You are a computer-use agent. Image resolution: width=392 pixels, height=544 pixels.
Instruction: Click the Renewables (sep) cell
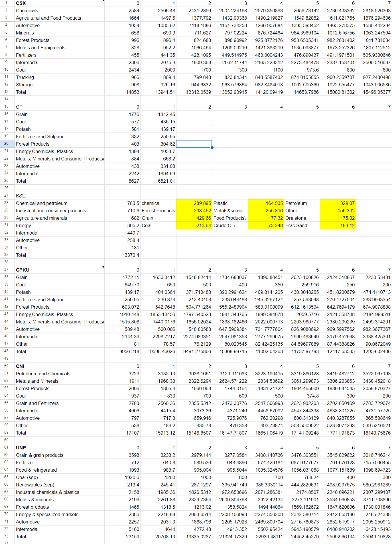click(59, 485)
